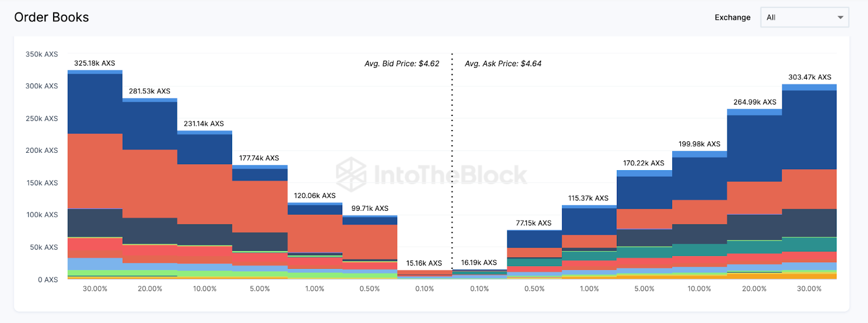Open the Exchange dropdown showing All
The image size is (868, 323).
pyautogui.click(x=804, y=17)
